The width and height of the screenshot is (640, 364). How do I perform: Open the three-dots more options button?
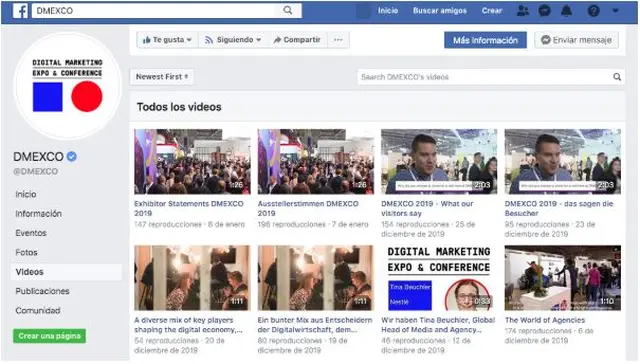(338, 40)
